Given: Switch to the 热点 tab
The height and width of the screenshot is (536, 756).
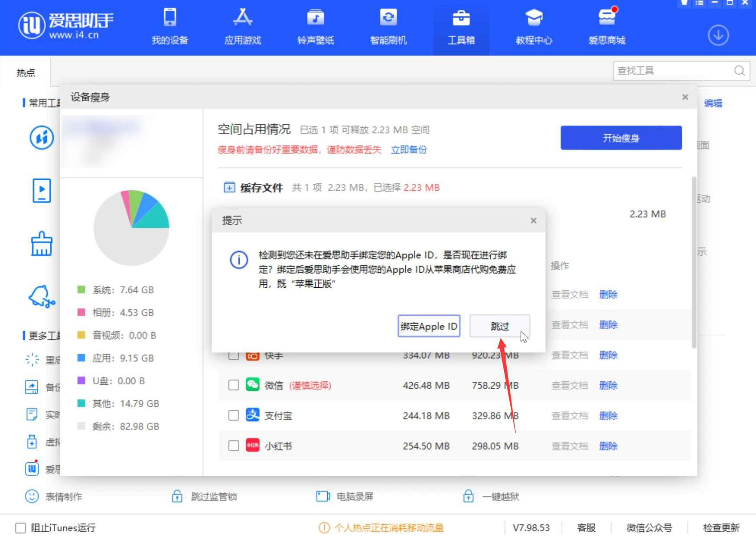Looking at the screenshot, I should (x=26, y=72).
